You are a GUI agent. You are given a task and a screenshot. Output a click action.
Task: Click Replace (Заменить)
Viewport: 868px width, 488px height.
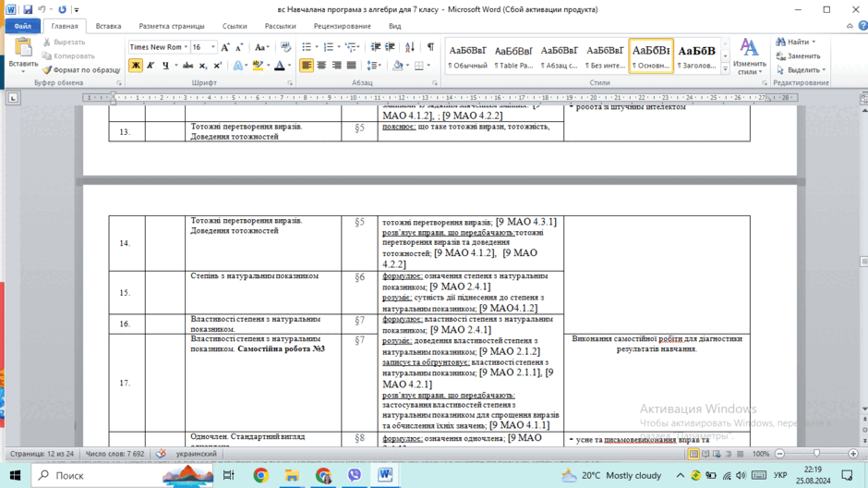798,56
